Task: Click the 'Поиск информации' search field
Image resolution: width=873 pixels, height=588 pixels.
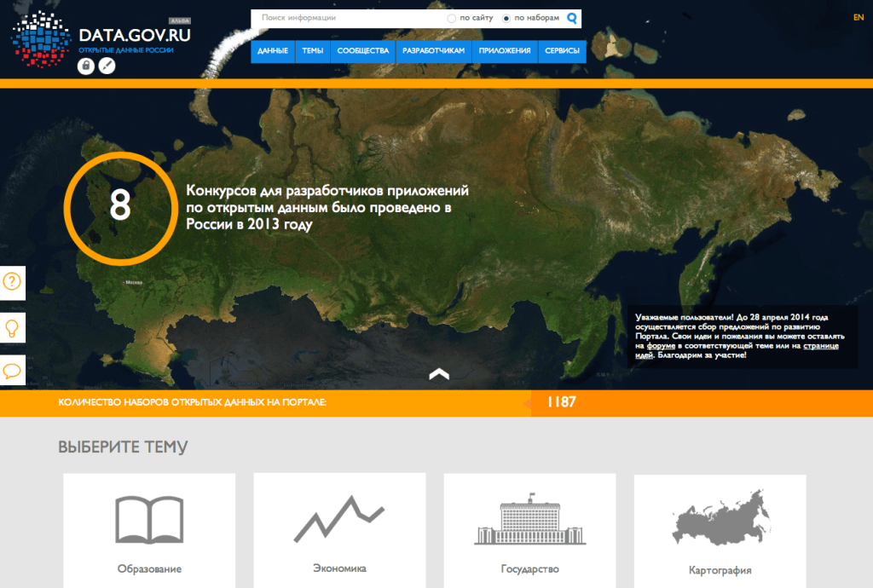Action: point(345,18)
